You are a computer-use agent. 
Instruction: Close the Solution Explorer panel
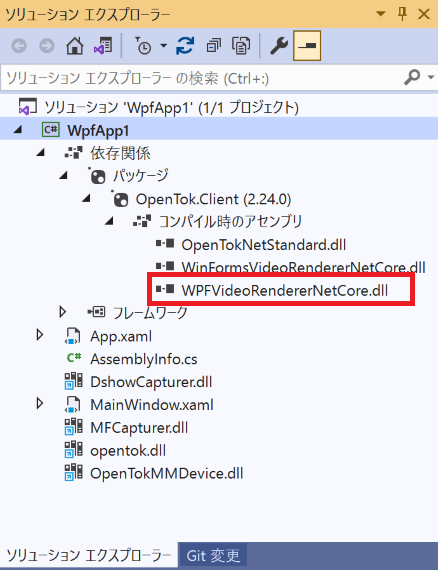[424, 14]
